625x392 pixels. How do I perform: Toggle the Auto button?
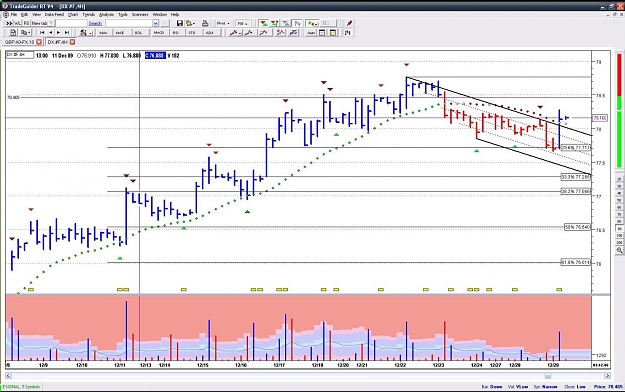point(311,33)
